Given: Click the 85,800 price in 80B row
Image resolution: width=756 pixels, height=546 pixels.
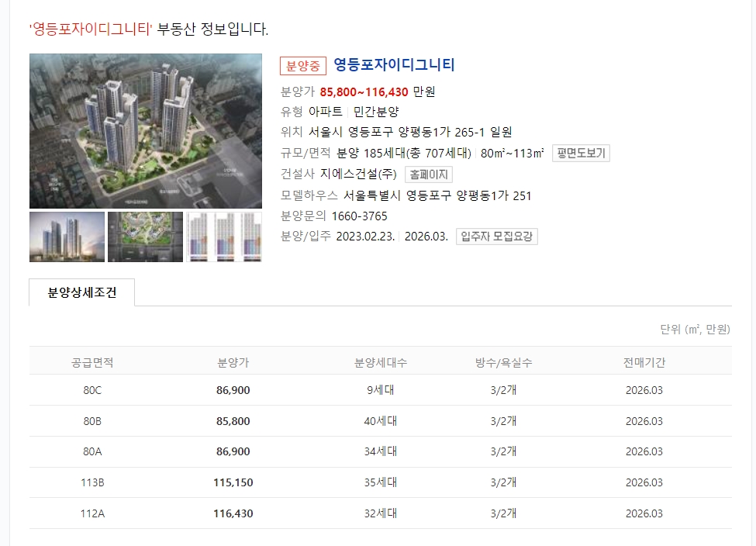Looking at the screenshot, I should [233, 421].
